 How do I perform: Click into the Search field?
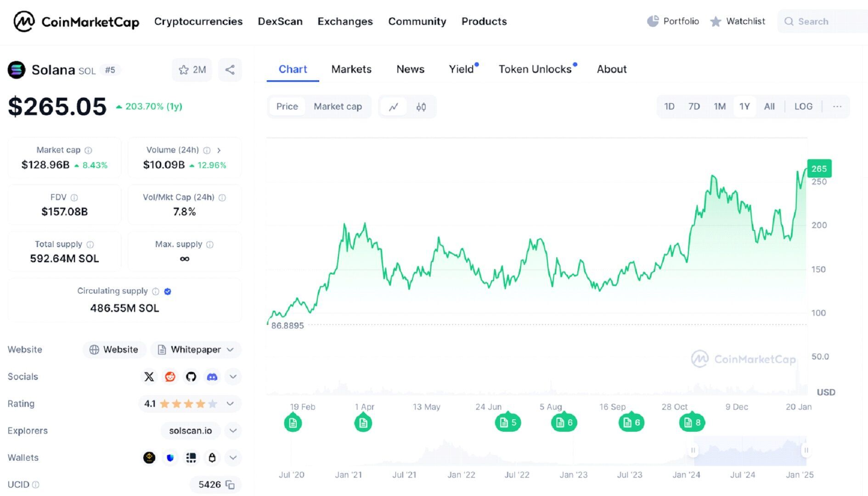tap(823, 22)
